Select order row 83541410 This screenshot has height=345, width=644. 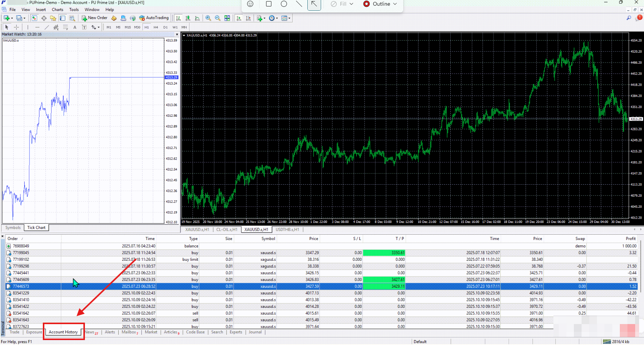point(321,300)
